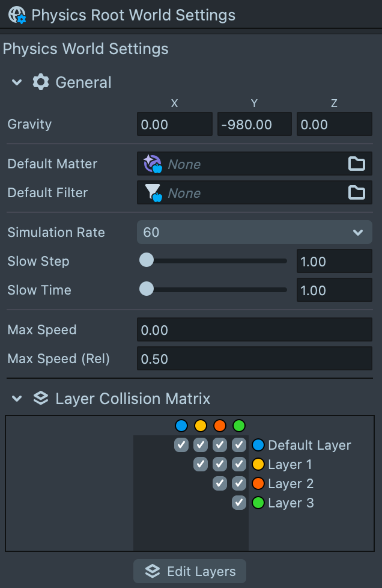
Task: Toggle Default Layer versus yellow column collision
Action: pos(201,445)
